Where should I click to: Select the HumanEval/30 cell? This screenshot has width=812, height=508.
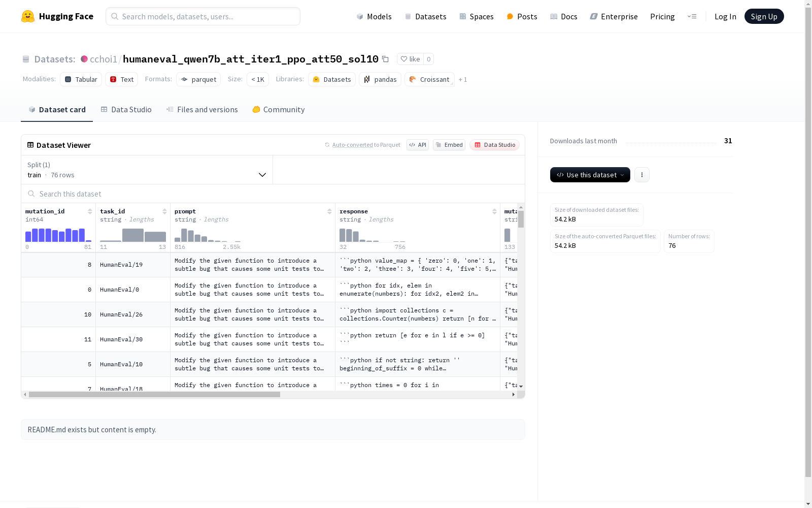coord(133,339)
